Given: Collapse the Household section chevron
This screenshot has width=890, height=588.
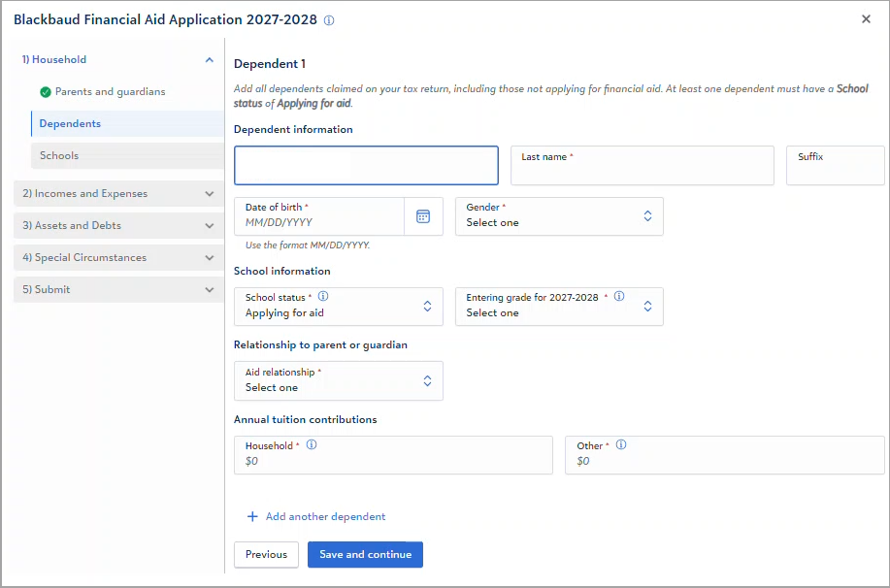Looking at the screenshot, I should coord(210,59).
